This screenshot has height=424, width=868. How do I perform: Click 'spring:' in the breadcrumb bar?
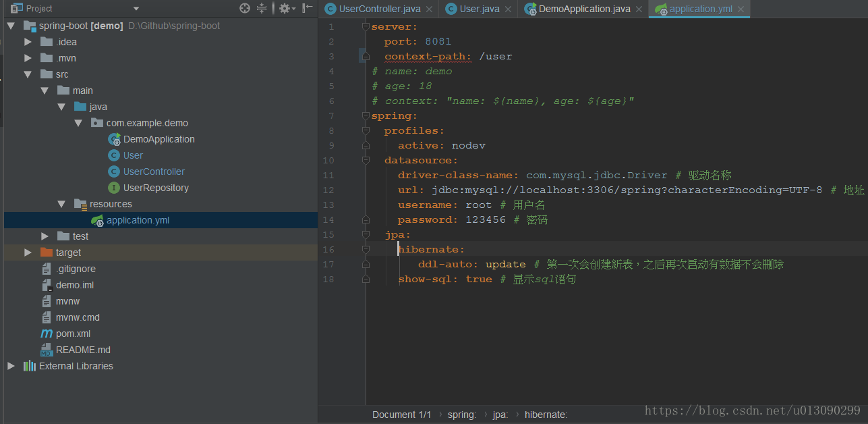click(x=462, y=415)
